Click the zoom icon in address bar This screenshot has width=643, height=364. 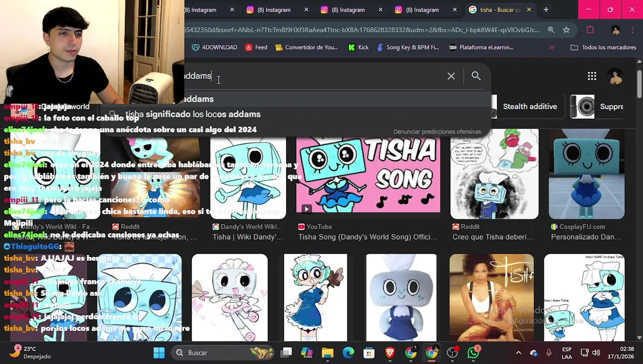[x=551, y=30]
